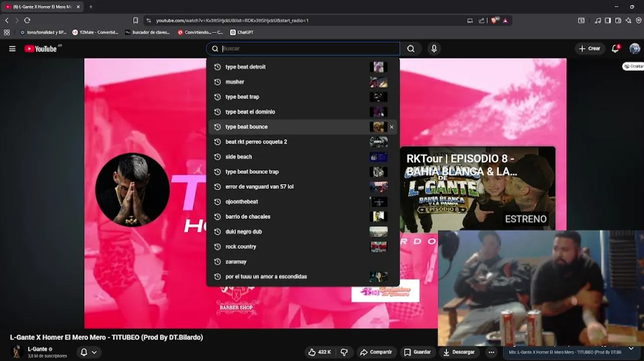Select suggestion 'type beat el dominio'
644x361 pixels.
point(303,112)
